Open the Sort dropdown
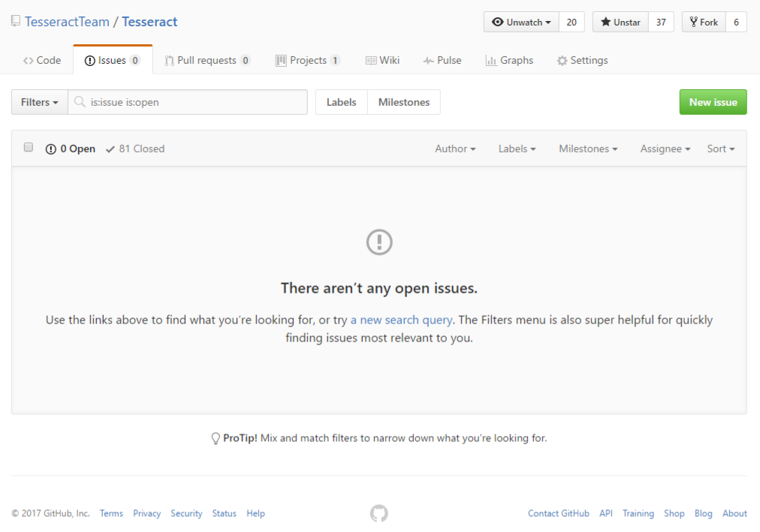Viewport: 760px width, 532px height. 721,149
